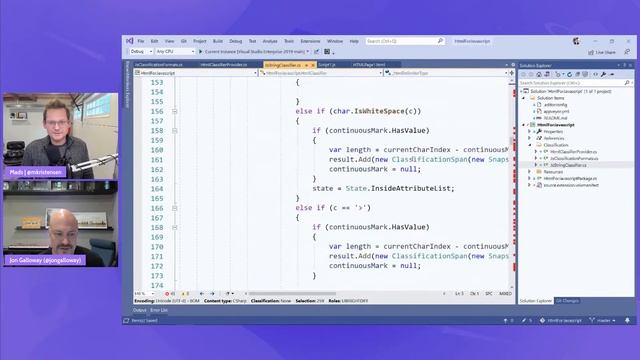Open the Debug menu
The image size is (640, 360).
pos(236,41)
